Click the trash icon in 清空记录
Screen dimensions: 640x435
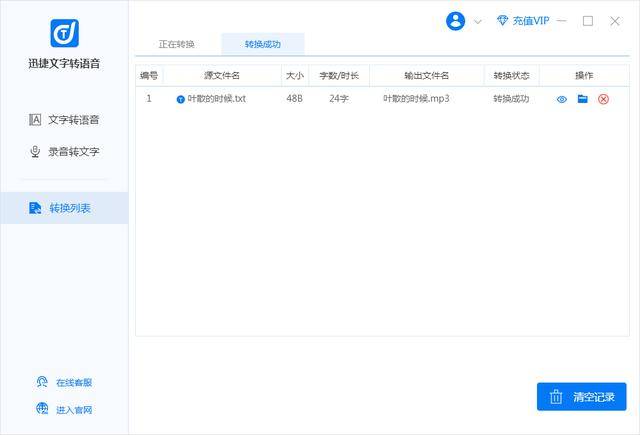[556, 397]
